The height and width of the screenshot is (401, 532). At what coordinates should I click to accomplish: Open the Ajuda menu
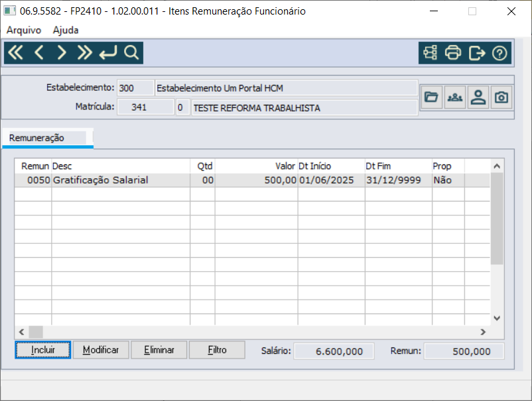click(x=66, y=30)
